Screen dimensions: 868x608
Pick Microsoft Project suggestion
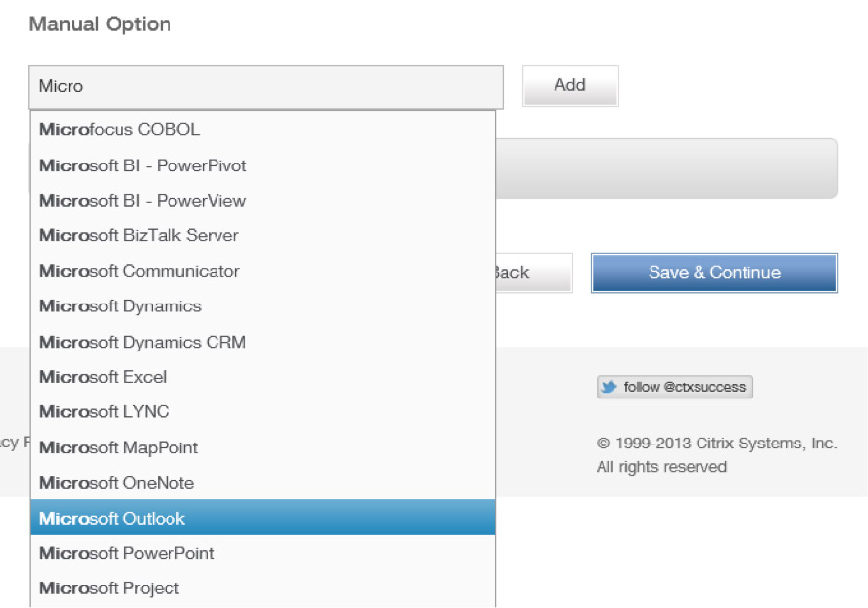pyautogui.click(x=263, y=588)
